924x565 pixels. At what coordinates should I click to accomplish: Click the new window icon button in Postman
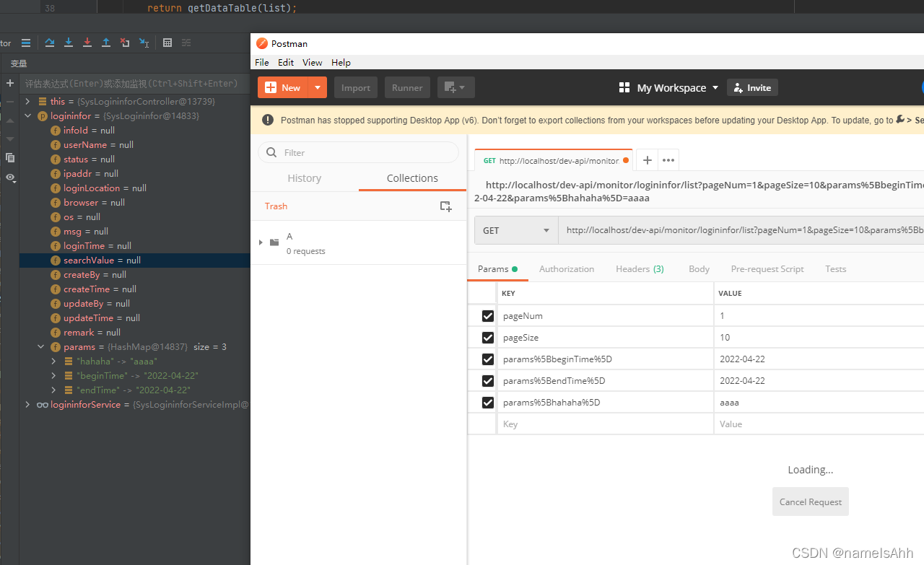[456, 88]
